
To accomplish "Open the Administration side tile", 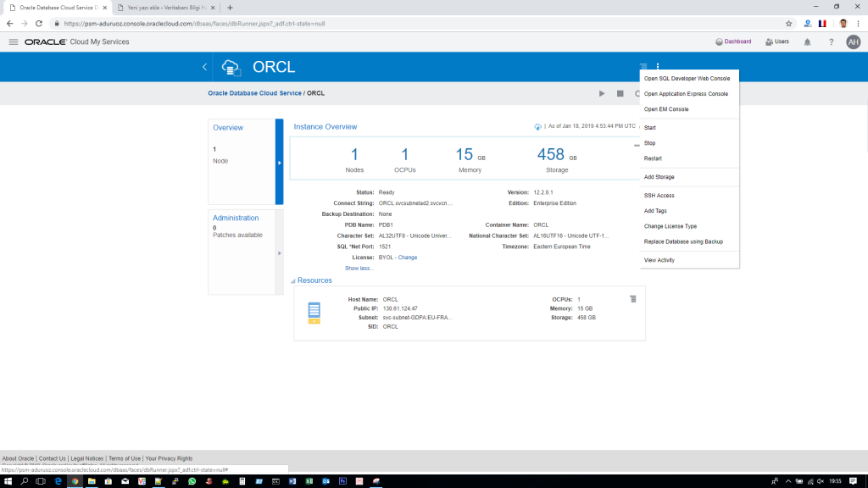I will pos(242,252).
